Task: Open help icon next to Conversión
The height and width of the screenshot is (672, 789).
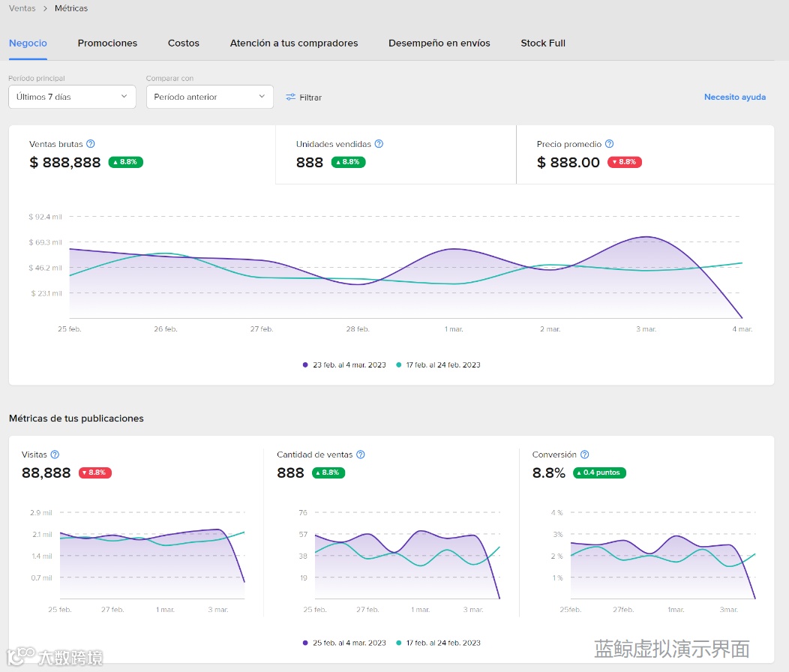Action: point(585,454)
